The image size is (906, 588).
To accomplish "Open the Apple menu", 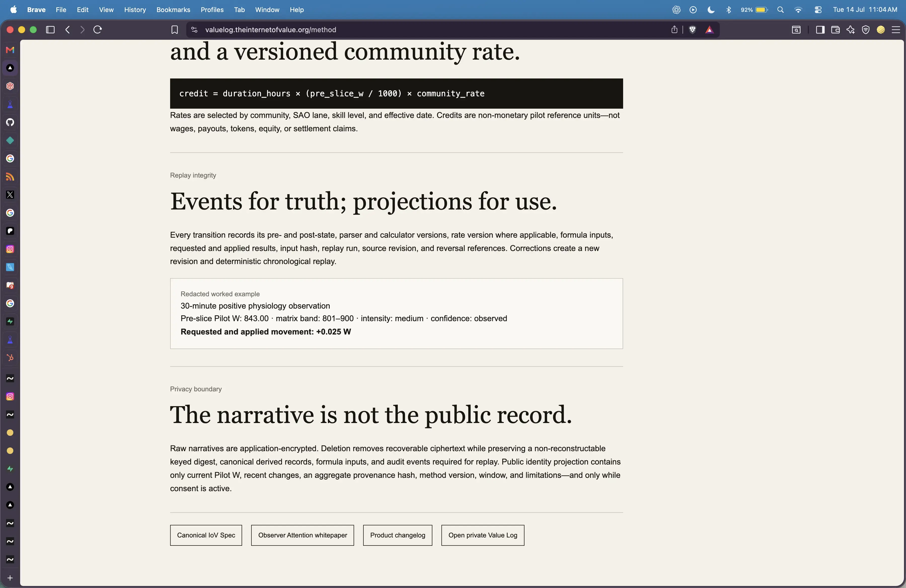I will tap(14, 10).
